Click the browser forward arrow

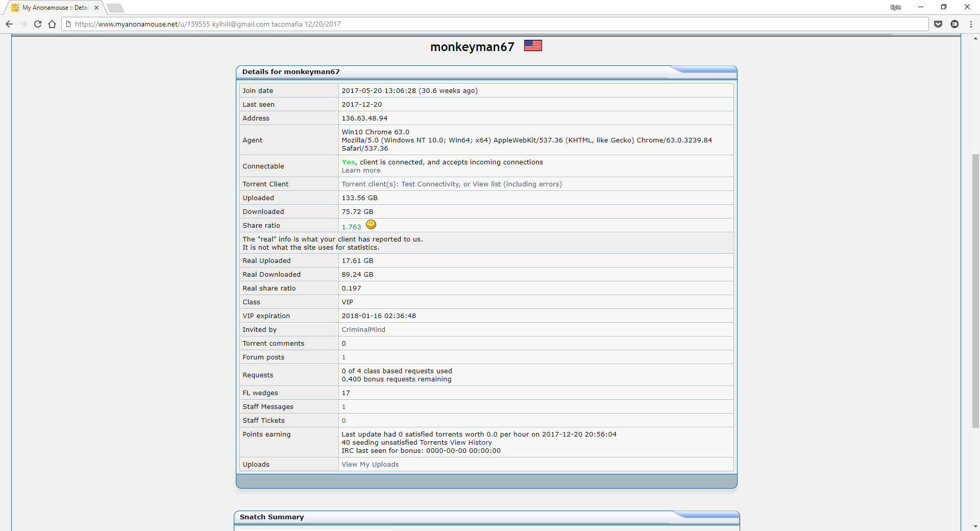(23, 24)
